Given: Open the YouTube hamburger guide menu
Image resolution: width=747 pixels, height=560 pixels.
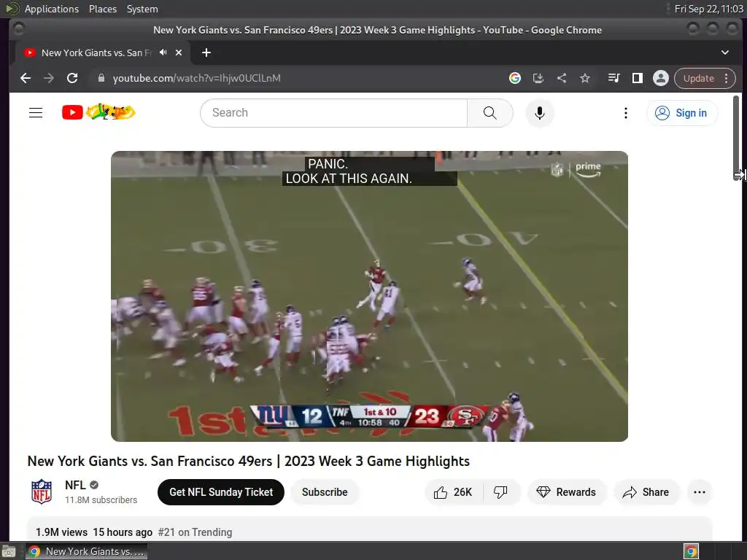Looking at the screenshot, I should pos(36,113).
